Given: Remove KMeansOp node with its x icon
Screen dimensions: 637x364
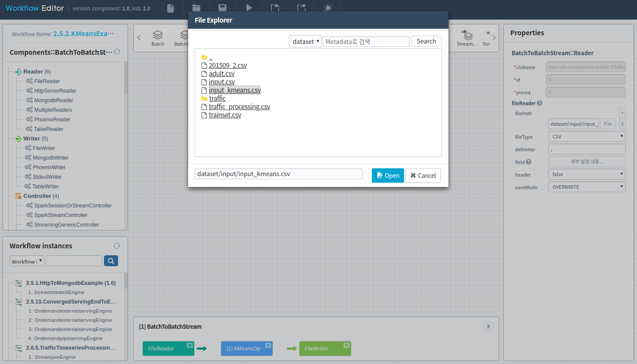Looking at the screenshot, I should tap(268, 345).
